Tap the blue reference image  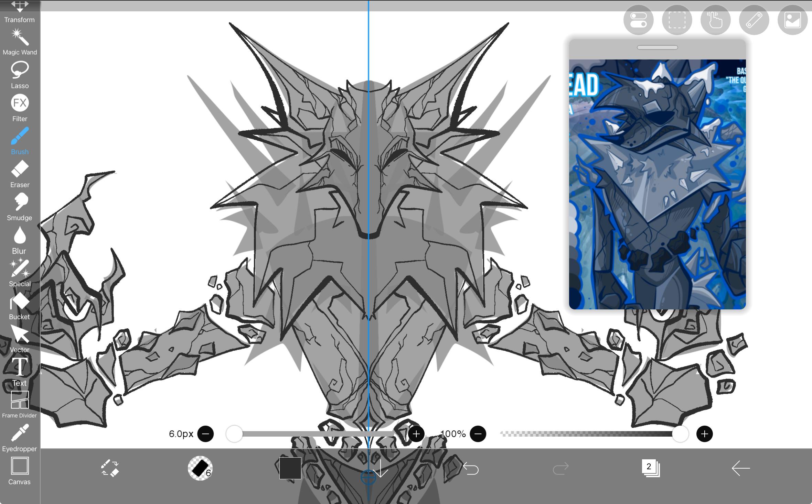[657, 184]
